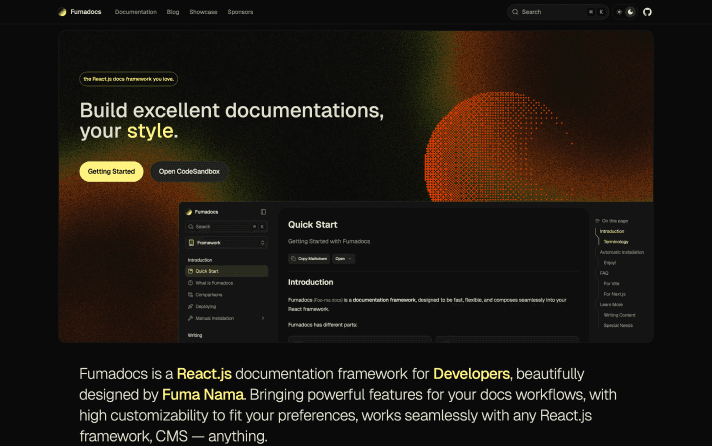Jump to Terminology in the page outline

(616, 241)
